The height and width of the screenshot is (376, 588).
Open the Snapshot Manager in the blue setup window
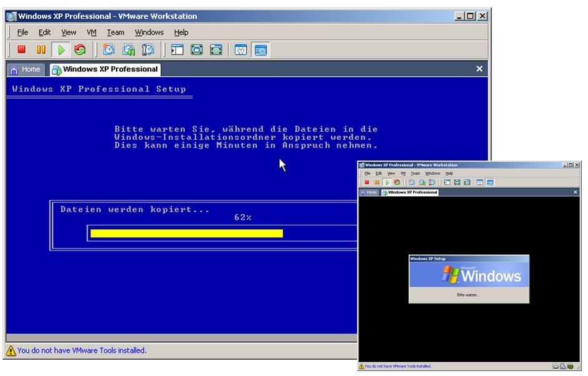point(148,49)
